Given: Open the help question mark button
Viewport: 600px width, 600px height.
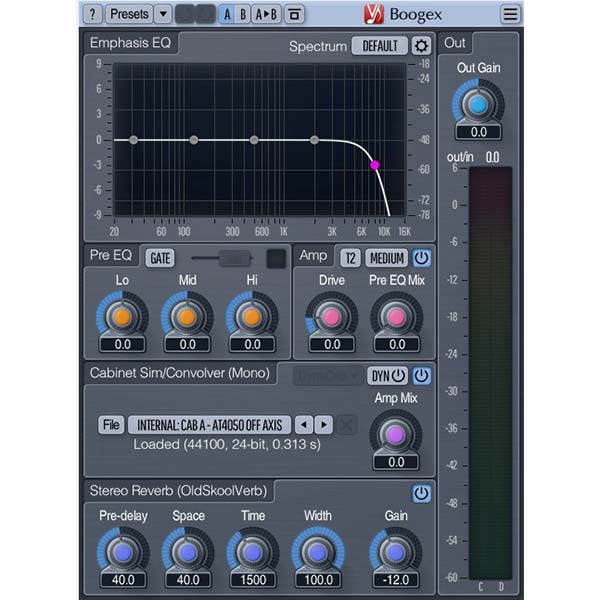Looking at the screenshot, I should (x=92, y=15).
